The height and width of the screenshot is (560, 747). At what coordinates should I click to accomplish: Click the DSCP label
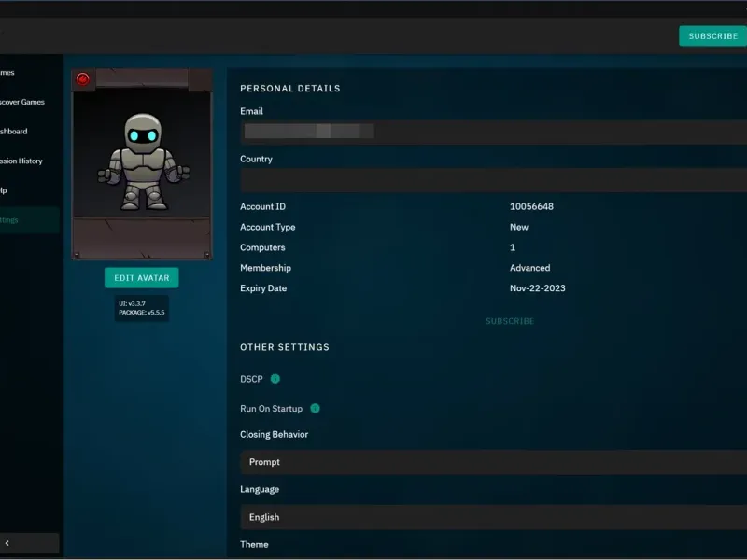click(251, 379)
